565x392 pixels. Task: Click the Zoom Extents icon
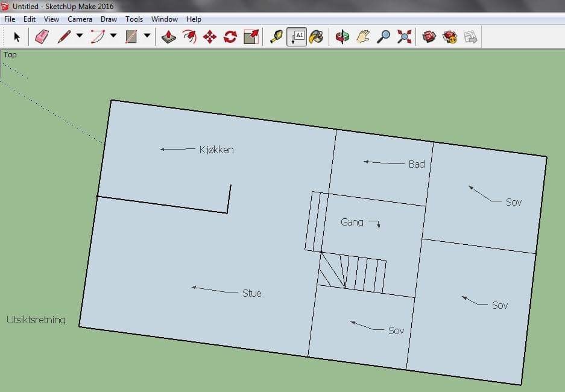coord(405,37)
